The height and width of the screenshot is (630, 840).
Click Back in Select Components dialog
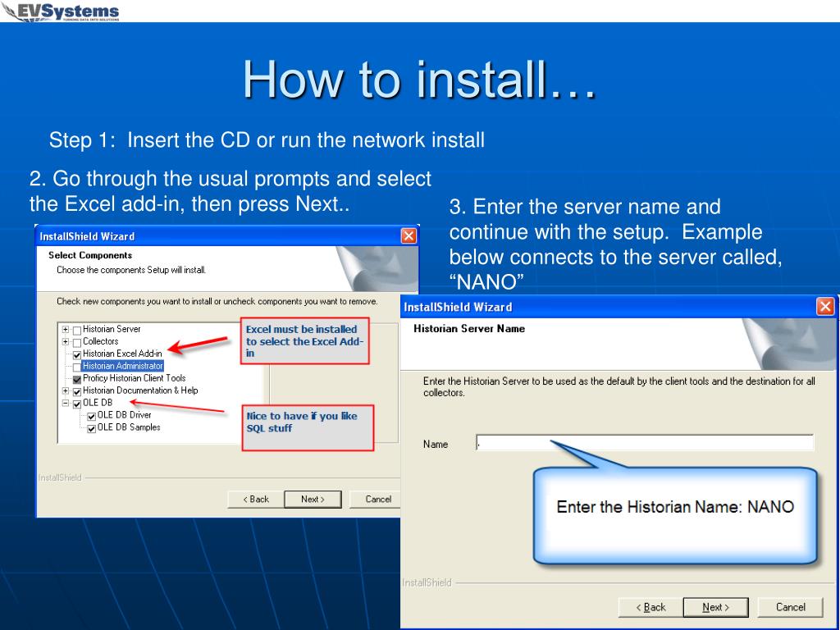(256, 500)
